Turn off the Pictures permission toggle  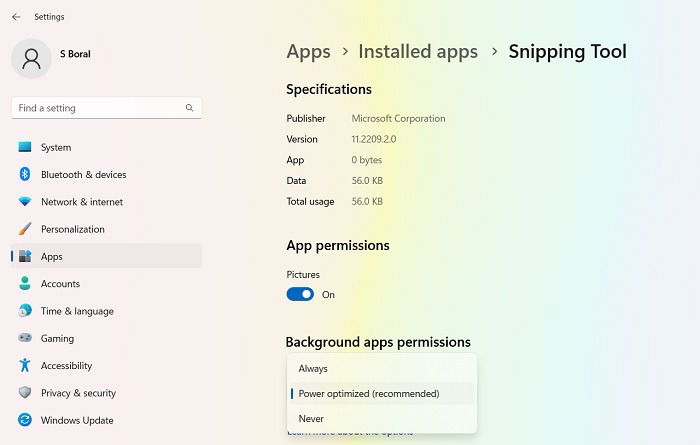click(300, 295)
